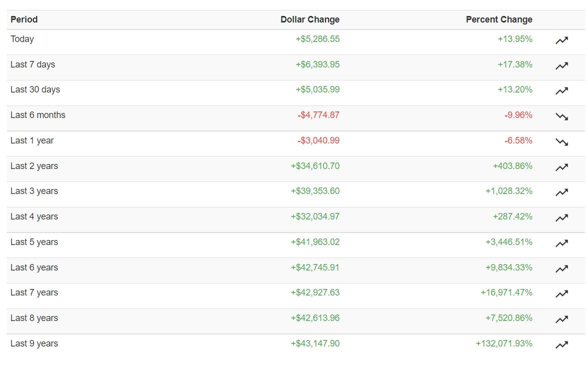
Task: Open trend icon beside +16,971.47%
Action: (561, 294)
